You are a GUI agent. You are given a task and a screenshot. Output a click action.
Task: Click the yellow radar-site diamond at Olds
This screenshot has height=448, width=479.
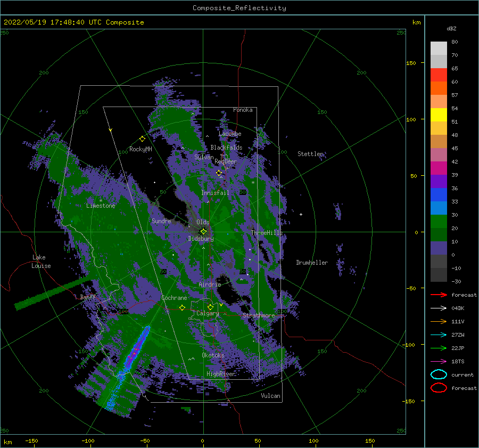203,232
